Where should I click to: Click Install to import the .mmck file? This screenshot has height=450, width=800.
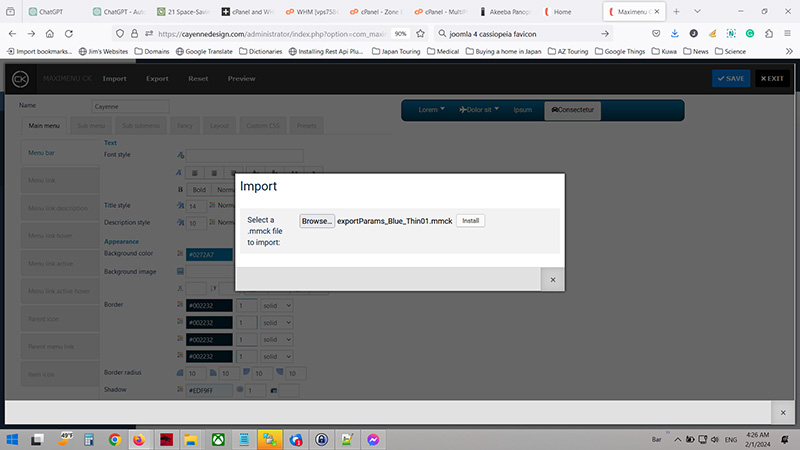(x=470, y=220)
